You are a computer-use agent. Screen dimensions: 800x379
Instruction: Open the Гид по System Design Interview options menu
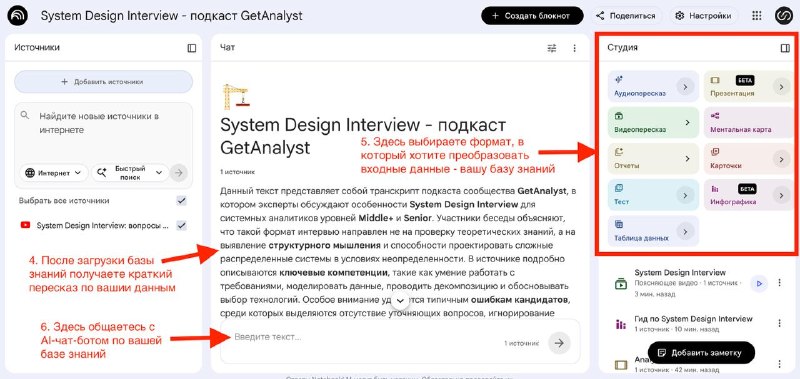(779, 323)
